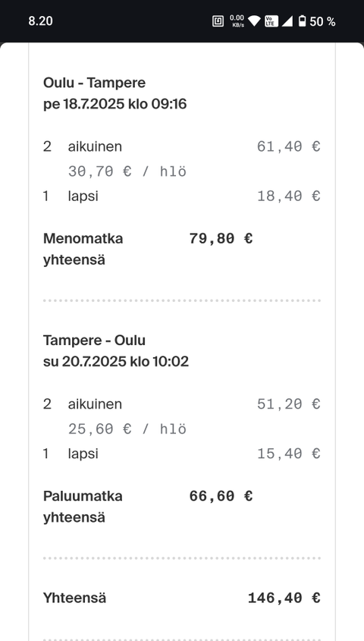This screenshot has width=364, height=641.
Task: Tap the mobile signal strength icon
Action: click(x=287, y=21)
